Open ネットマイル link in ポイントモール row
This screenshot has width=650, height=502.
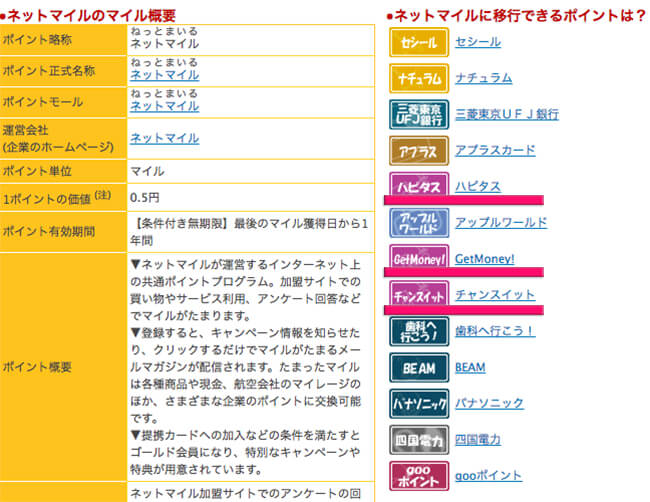pyautogui.click(x=165, y=106)
